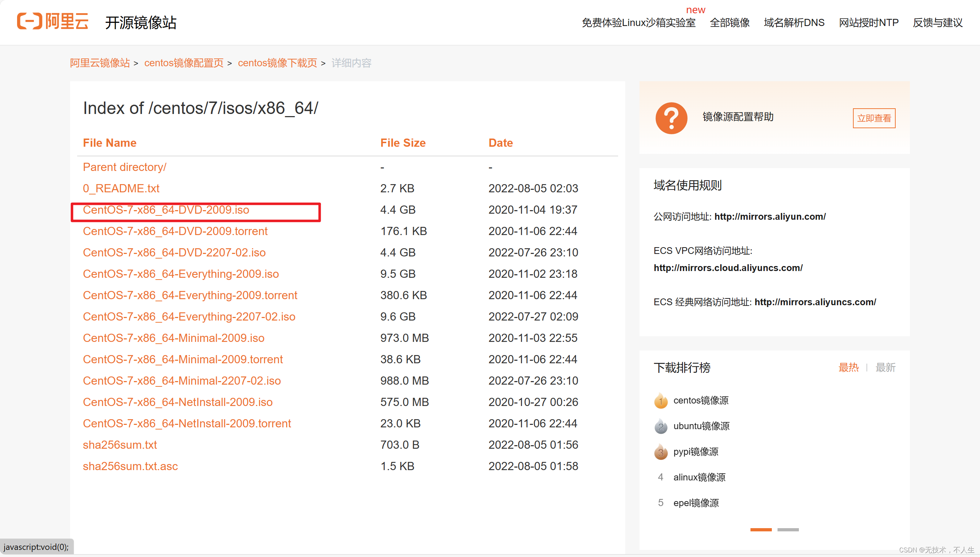Go to centos镜像下载页 breadcrumb link

pyautogui.click(x=278, y=63)
